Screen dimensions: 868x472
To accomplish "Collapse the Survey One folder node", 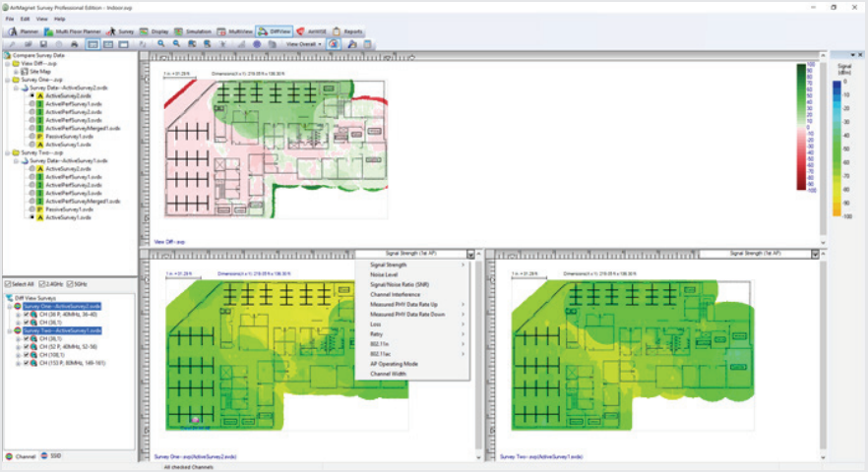I will [x=4, y=80].
